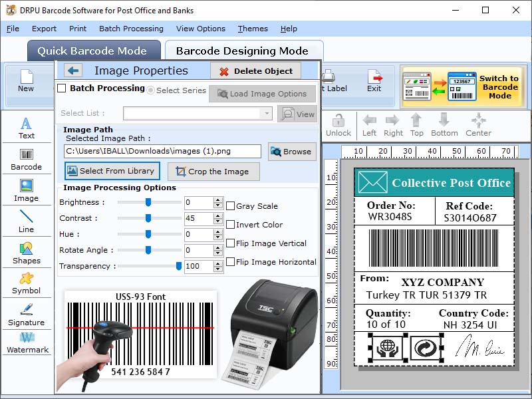Screen dimensions: 532x399
Task: Click the Switch to Barcode Mode icon
Action: click(464, 86)
